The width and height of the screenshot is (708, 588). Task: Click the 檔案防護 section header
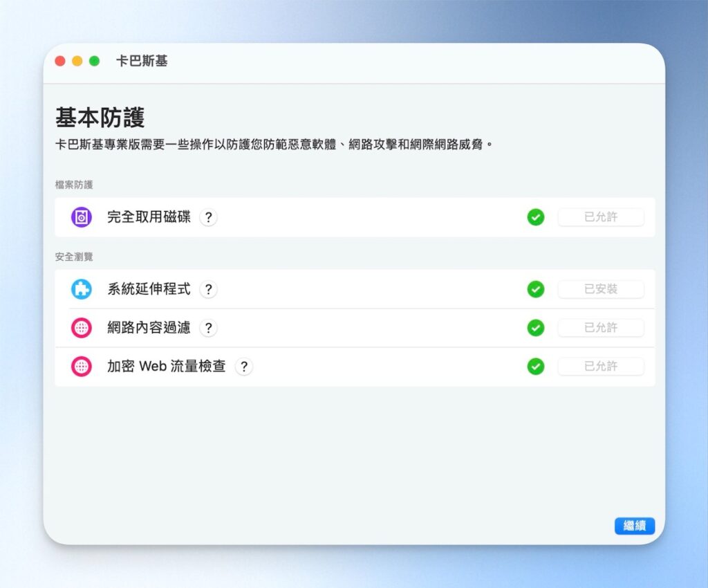[x=74, y=185]
